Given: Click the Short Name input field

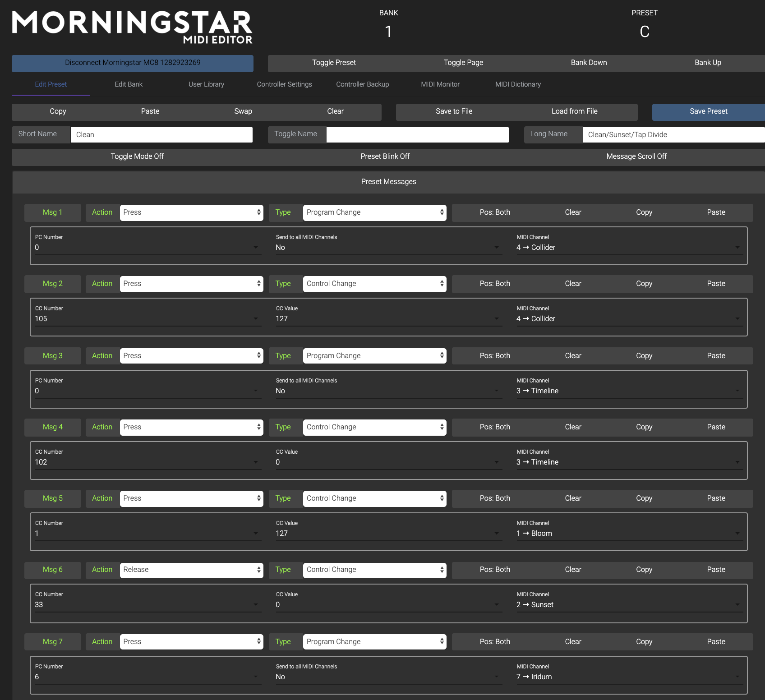Looking at the screenshot, I should (x=162, y=135).
